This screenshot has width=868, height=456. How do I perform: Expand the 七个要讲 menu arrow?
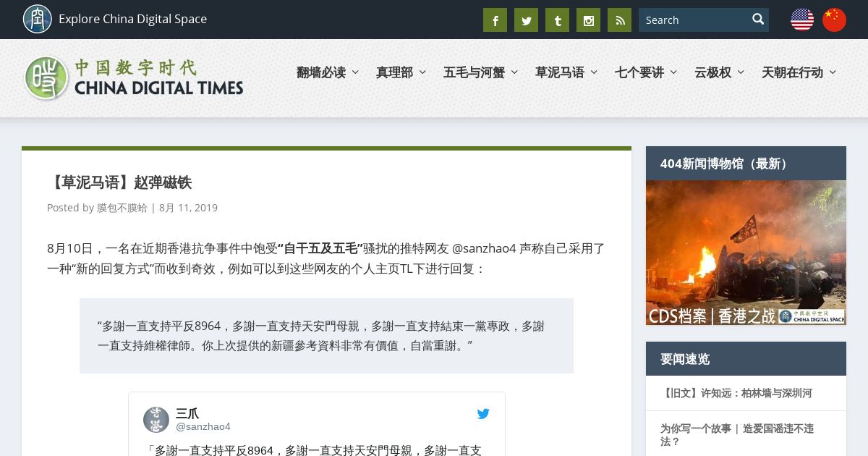[x=673, y=72]
